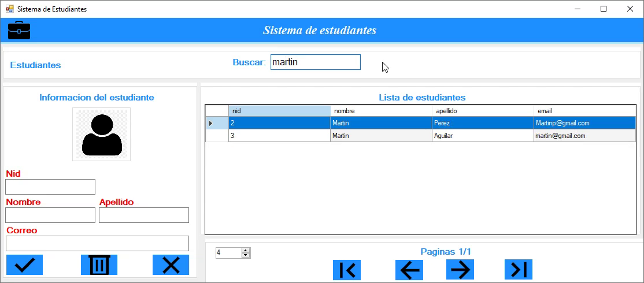The image size is (644, 283).
Task: Focus the Nombre input field
Action: coord(50,215)
